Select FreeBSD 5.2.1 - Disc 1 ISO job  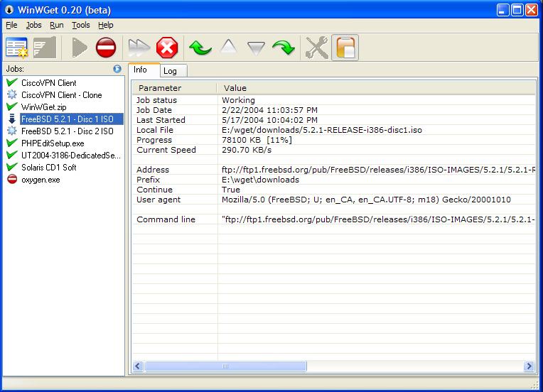point(71,119)
